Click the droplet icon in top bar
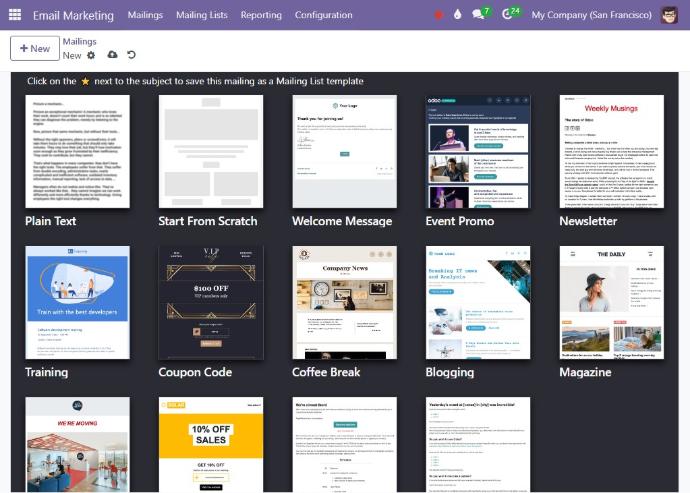The width and height of the screenshot is (690, 493). [457, 15]
